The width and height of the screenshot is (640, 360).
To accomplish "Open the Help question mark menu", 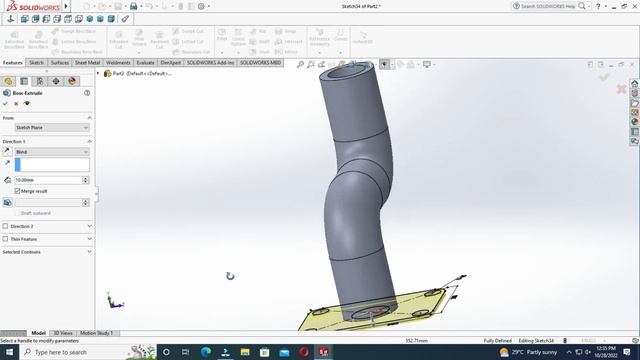I will pos(598,6).
